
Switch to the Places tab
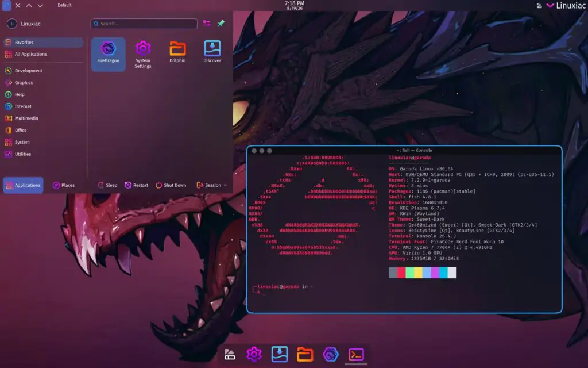64,185
